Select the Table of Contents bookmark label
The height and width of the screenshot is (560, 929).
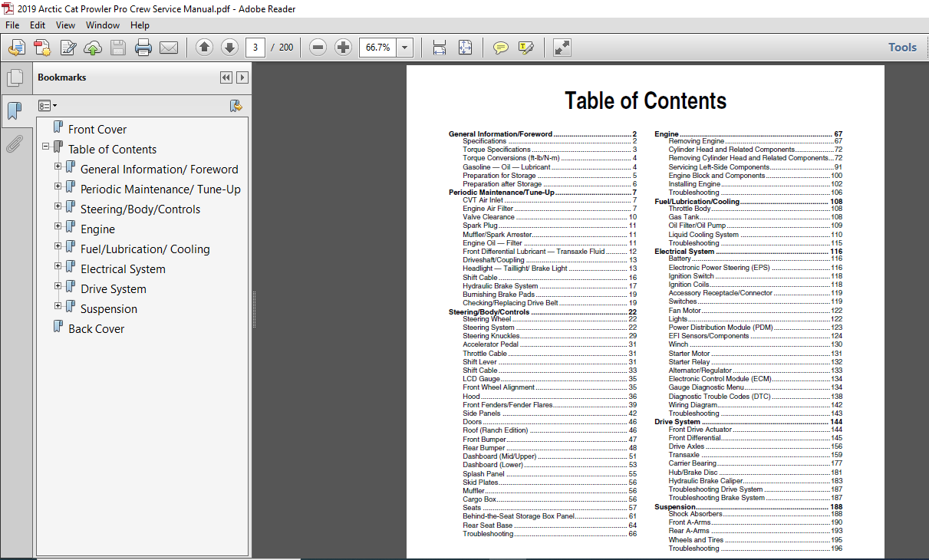click(x=112, y=150)
